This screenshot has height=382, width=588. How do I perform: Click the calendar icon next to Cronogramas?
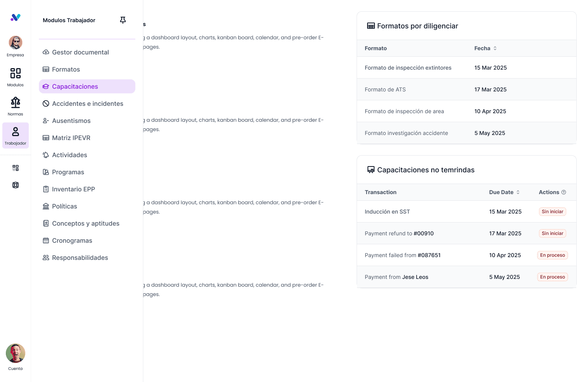pyautogui.click(x=46, y=240)
